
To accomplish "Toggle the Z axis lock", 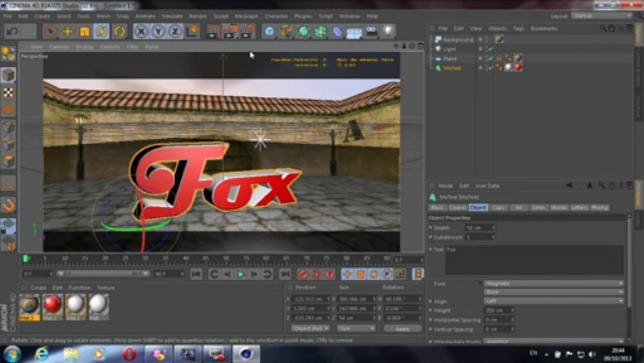I will (175, 32).
